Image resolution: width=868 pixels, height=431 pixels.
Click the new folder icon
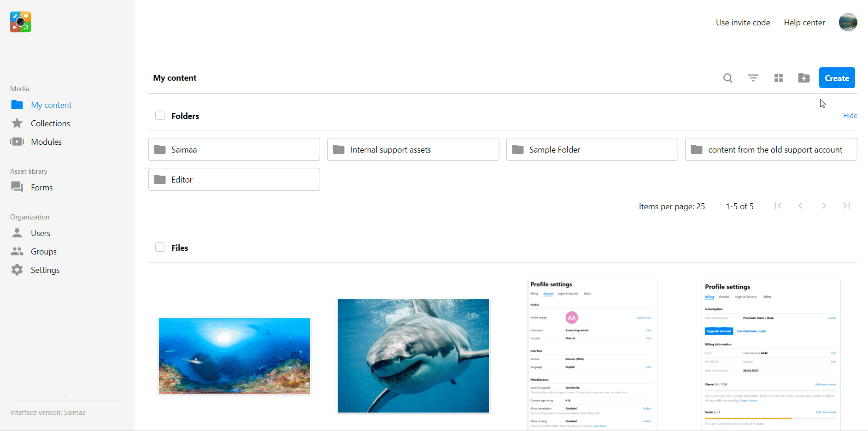pos(804,78)
